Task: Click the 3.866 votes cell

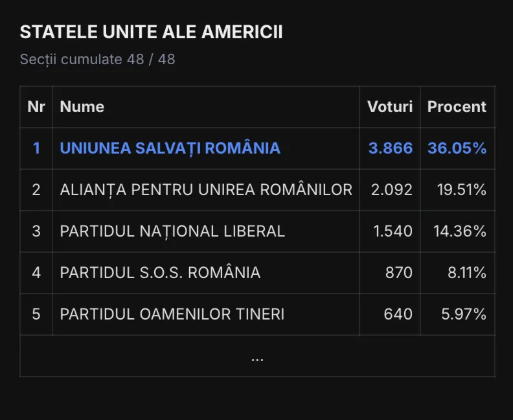Action: 391,148
